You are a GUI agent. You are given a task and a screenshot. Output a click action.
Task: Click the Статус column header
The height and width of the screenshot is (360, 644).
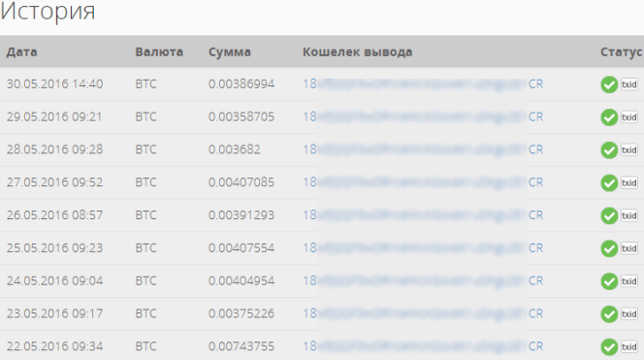click(621, 52)
